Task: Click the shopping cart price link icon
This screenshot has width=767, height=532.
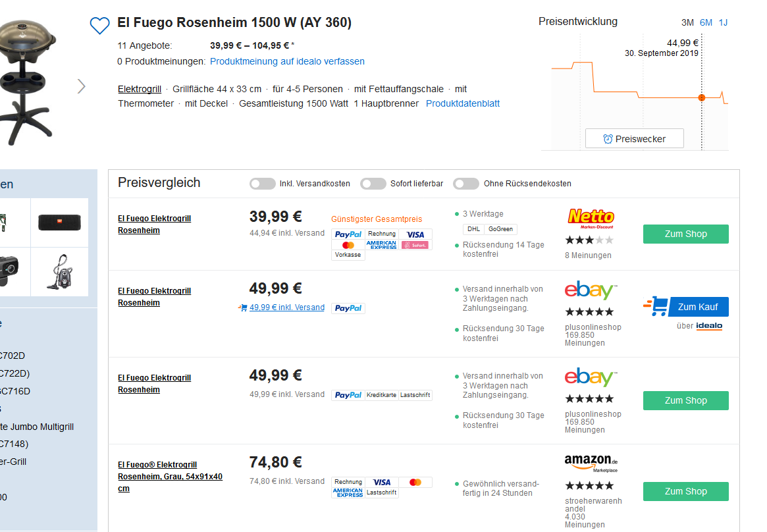Action: click(x=243, y=307)
